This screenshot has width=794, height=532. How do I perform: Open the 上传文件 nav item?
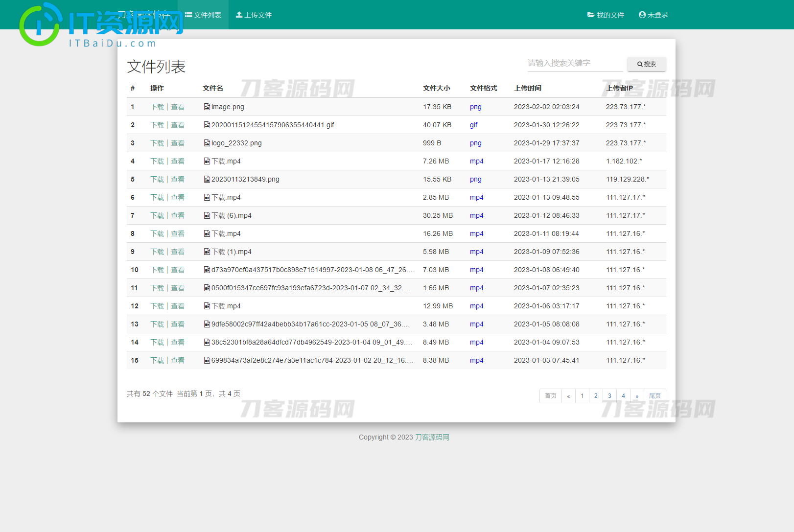click(254, 15)
